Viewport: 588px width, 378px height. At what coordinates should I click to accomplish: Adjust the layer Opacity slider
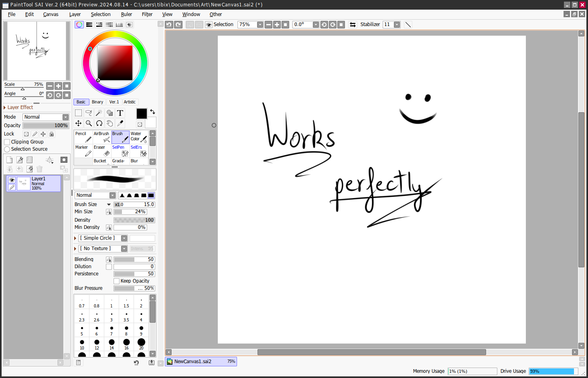(46, 125)
